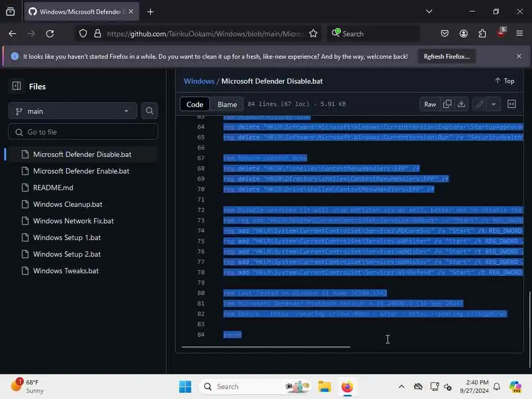Click the Firefox taskbar icon
The width and height of the screenshot is (532, 399).
[x=347, y=387]
